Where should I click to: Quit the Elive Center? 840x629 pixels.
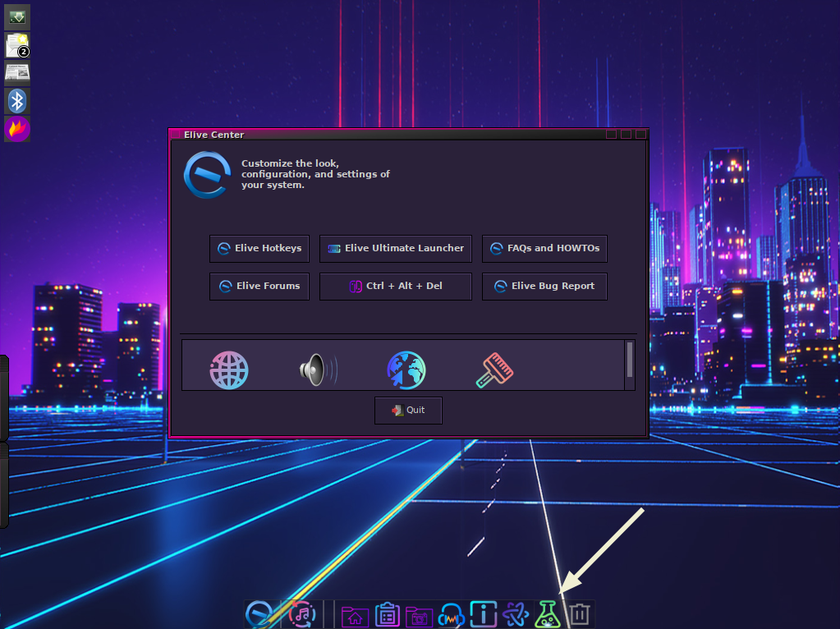tap(408, 411)
